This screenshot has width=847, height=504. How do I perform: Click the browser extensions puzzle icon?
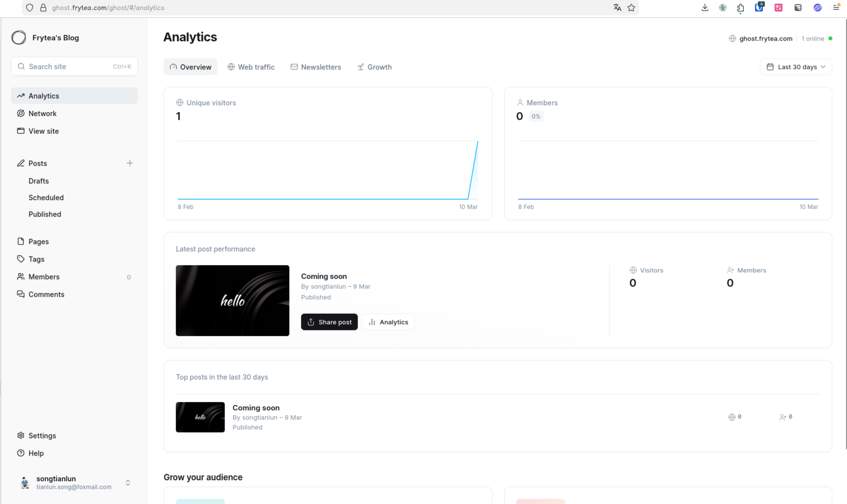click(740, 8)
